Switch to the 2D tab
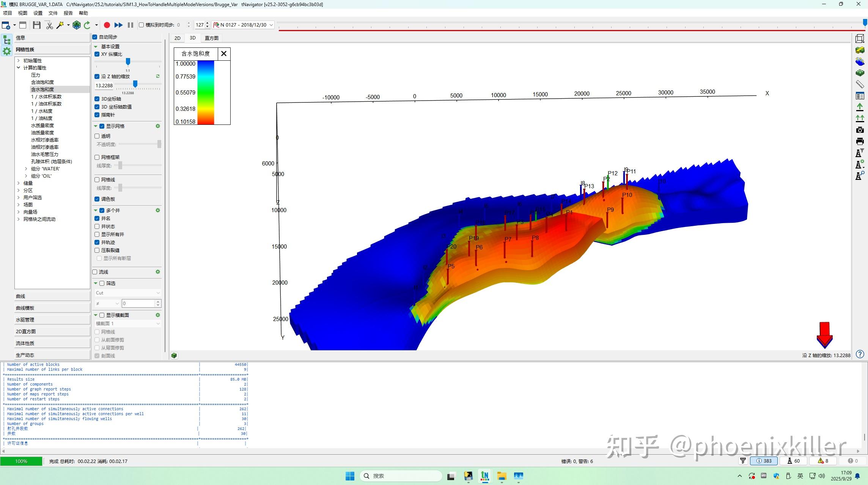868x485 pixels. (177, 38)
